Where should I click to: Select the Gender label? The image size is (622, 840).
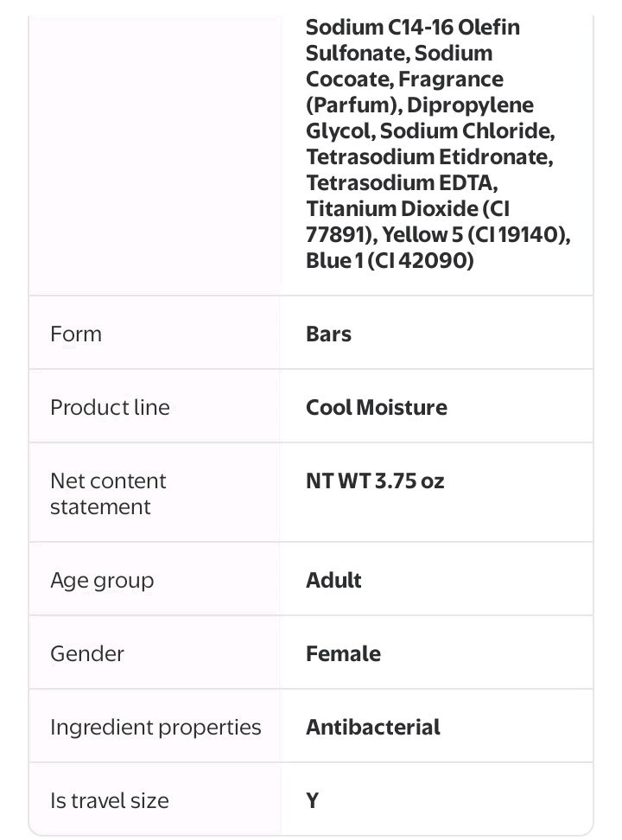coord(86,653)
